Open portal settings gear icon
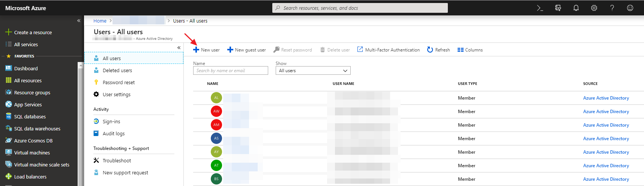This screenshot has width=644, height=186. pos(594,8)
